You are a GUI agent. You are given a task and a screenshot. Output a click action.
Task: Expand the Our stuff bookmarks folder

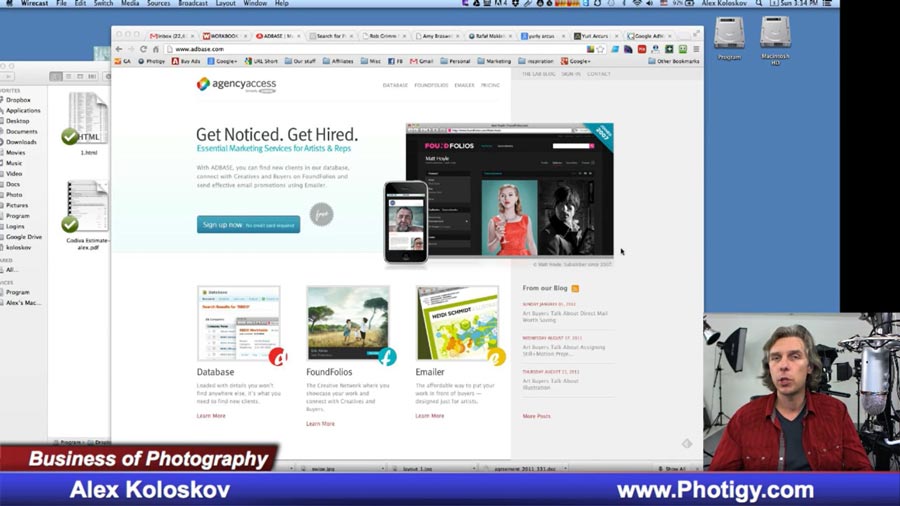[300, 61]
